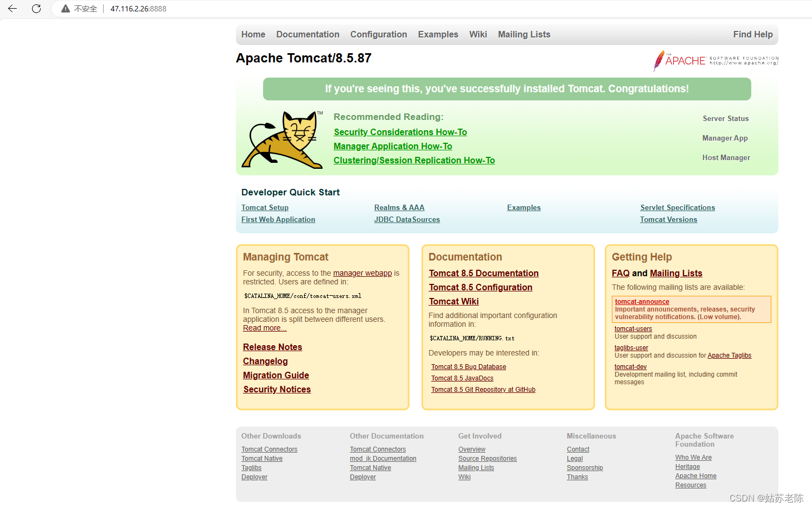Open the Resources footer link
The image size is (812, 508).
(690, 485)
